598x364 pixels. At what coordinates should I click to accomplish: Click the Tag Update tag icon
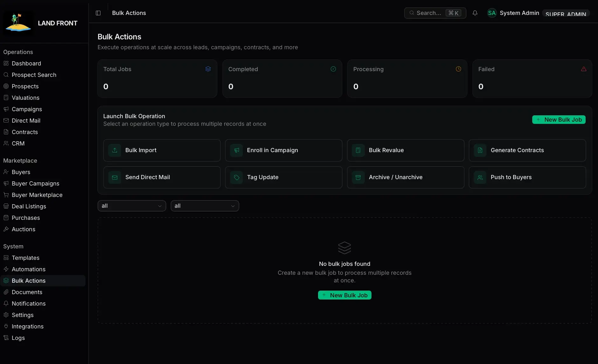[x=237, y=177]
